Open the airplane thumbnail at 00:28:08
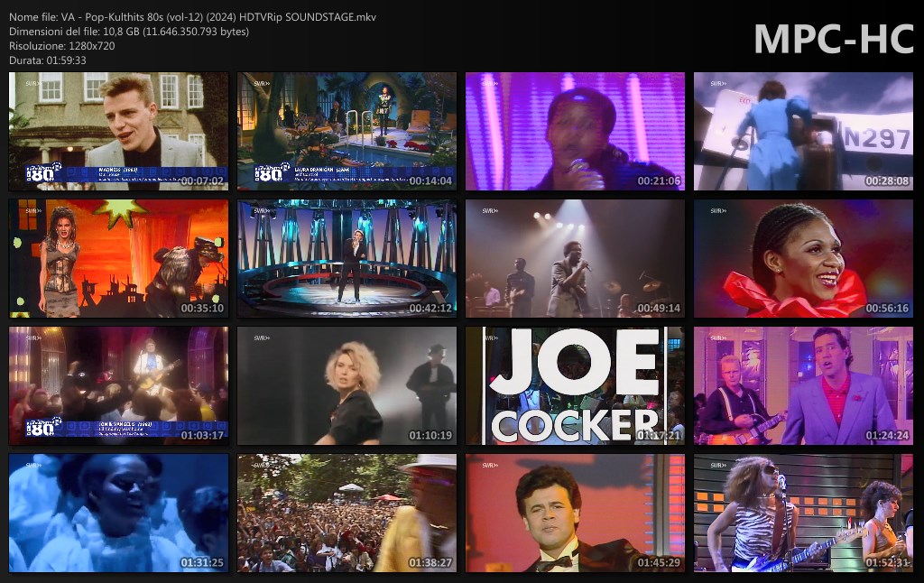Image resolution: width=924 pixels, height=583 pixels. 803,131
